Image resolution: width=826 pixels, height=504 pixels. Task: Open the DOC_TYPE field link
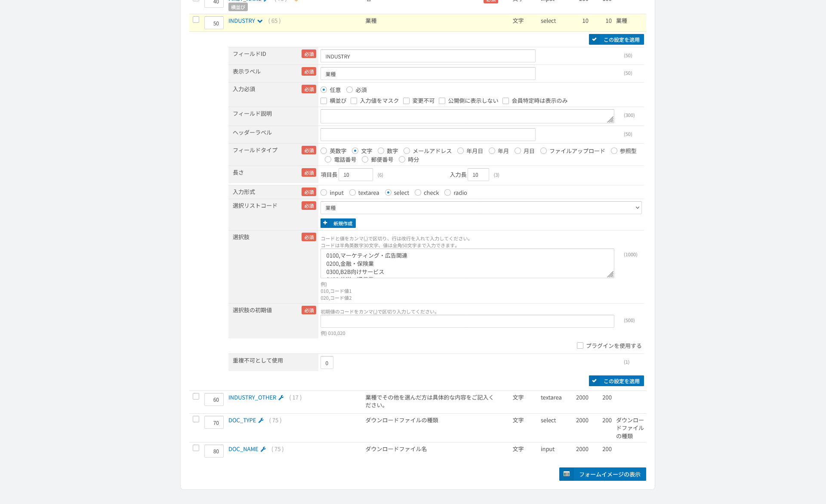click(242, 421)
